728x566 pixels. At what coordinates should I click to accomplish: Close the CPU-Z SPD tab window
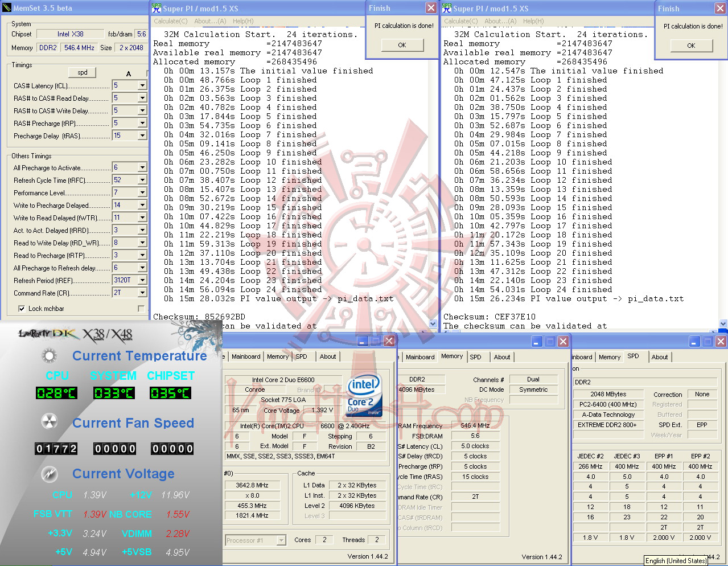[721, 342]
